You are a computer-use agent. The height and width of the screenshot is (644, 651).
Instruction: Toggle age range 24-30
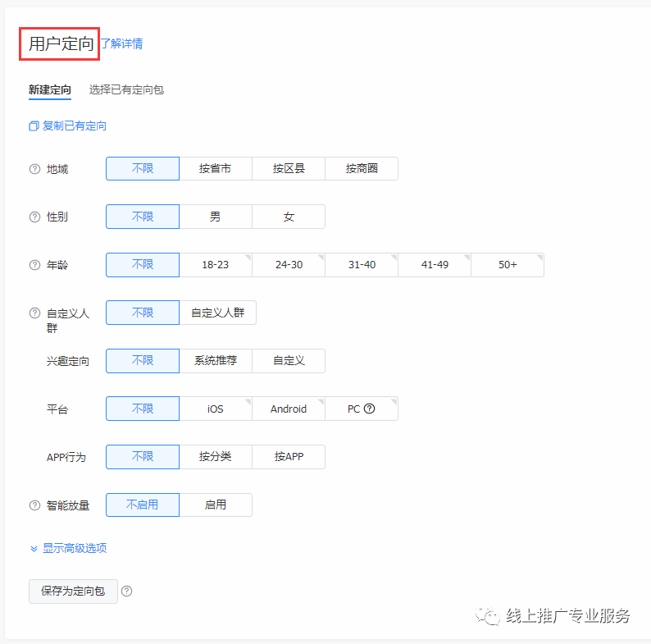pos(289,265)
